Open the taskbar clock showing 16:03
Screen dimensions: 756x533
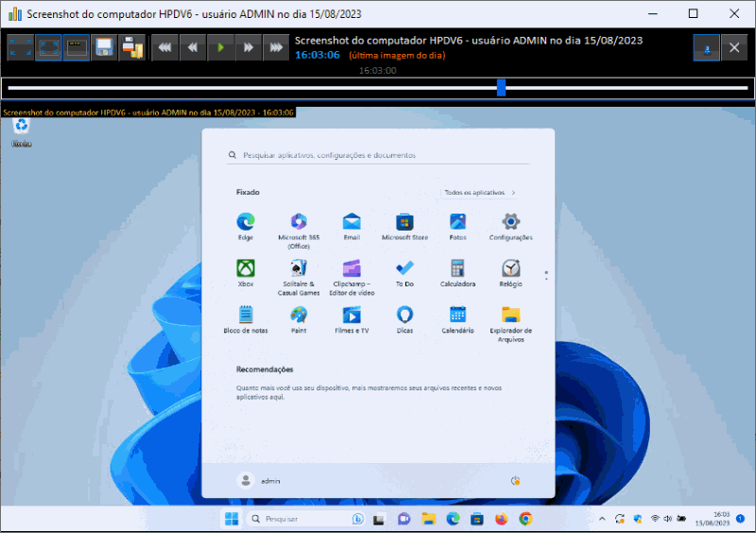pos(713,519)
